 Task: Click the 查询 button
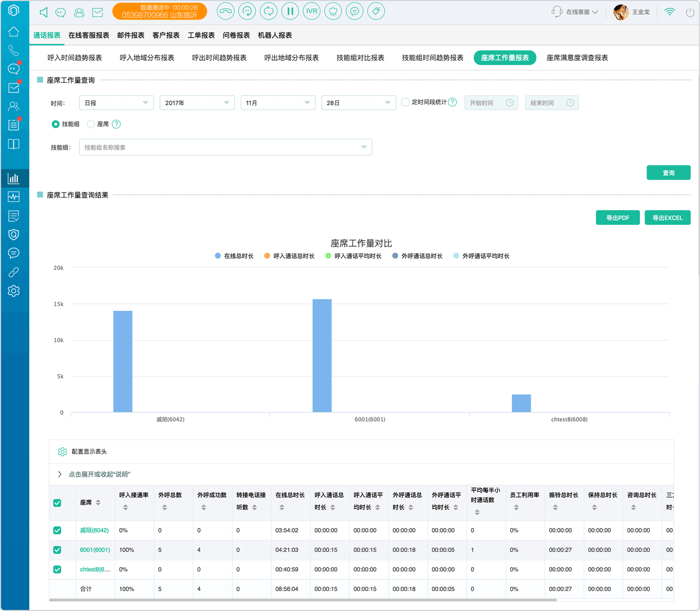[669, 173]
